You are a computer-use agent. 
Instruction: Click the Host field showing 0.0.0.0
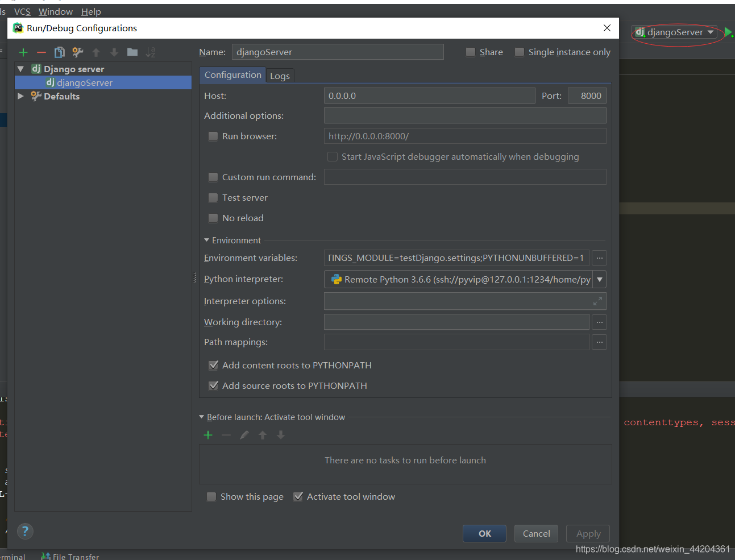click(429, 96)
